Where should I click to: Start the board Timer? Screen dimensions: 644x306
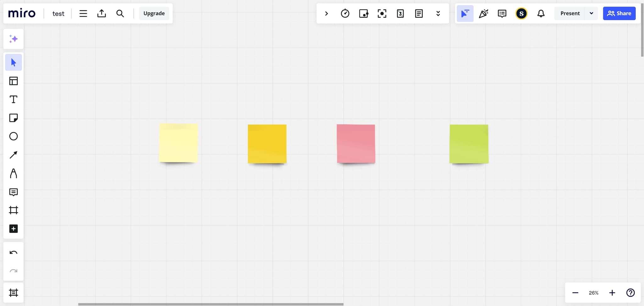pos(345,14)
